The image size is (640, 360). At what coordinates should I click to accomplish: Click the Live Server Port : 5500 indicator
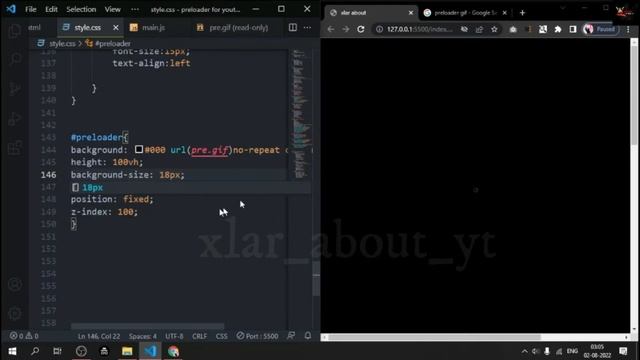[258, 336]
